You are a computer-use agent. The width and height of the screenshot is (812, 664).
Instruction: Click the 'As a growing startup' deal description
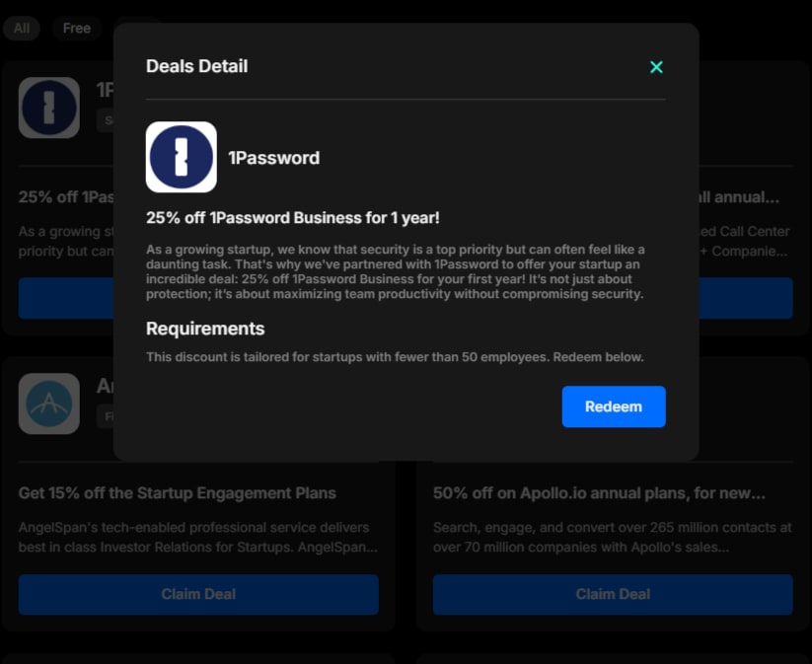395,271
